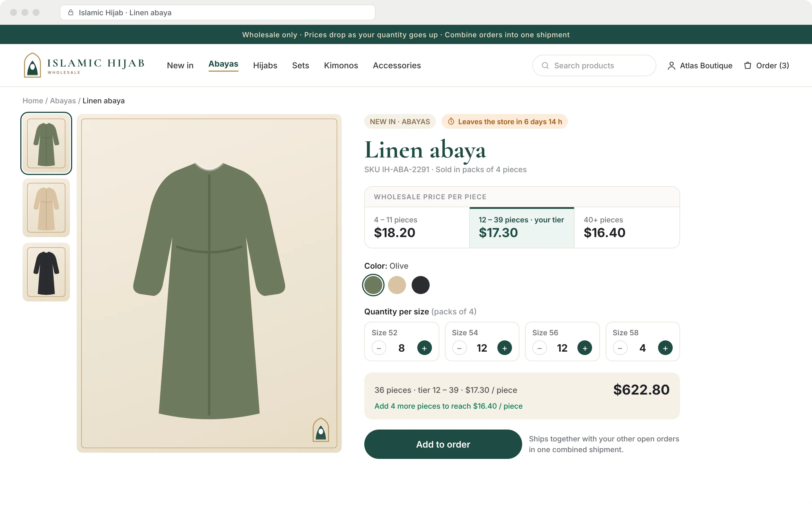
Task: Increase Size 58 quantity with plus
Action: (665, 348)
